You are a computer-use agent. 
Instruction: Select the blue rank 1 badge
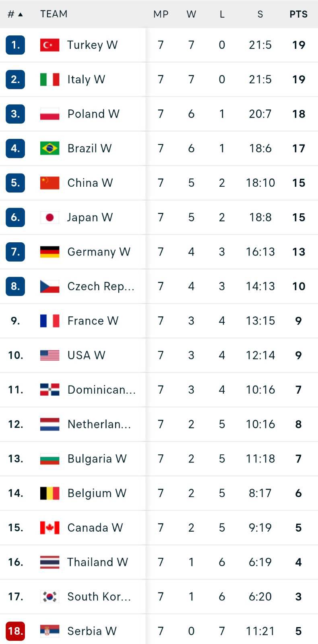(15, 45)
